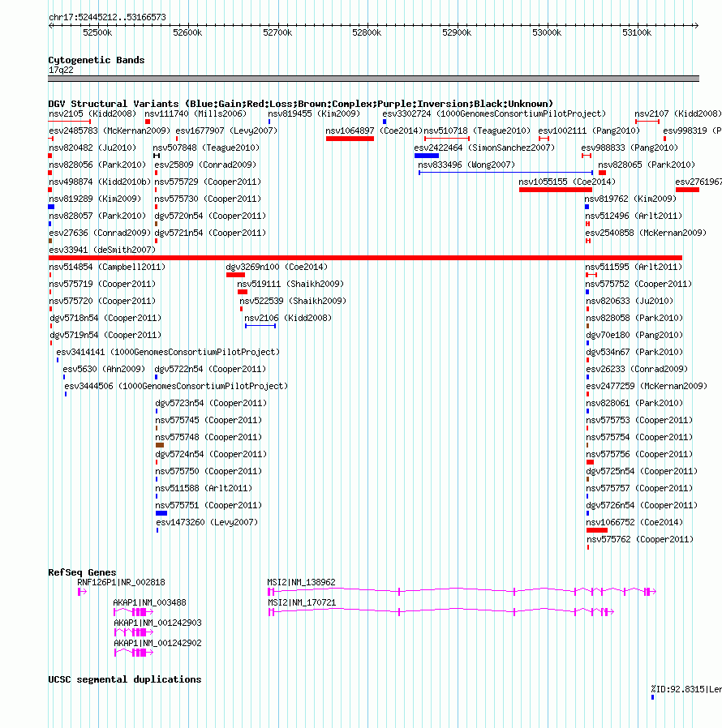
Task: Click the chr17:52445212..53166573 region label
Action: pyautogui.click(x=107, y=17)
